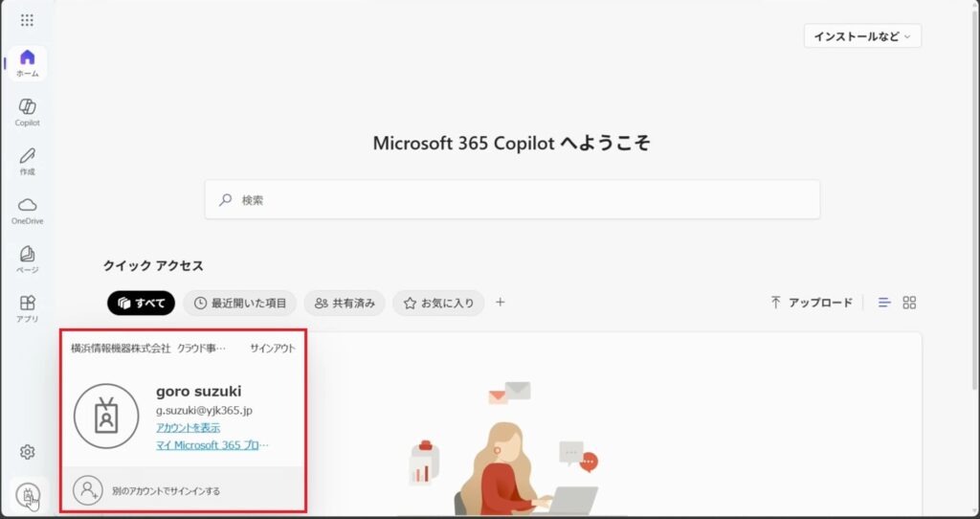The width and height of the screenshot is (980, 519).
Task: Click the Microsoft 365 Copilot へようこそ heading
Action: tap(512, 144)
